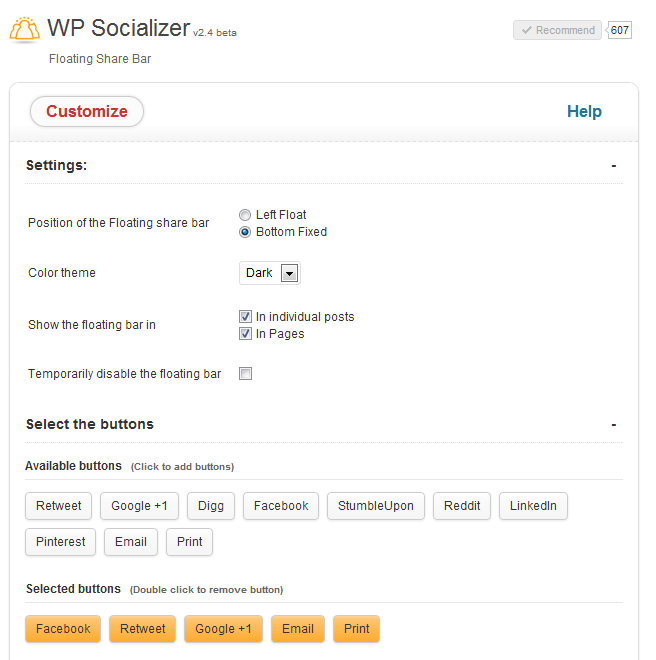Toggle the In individual posts checkbox
The image size is (656, 660).
(x=245, y=317)
